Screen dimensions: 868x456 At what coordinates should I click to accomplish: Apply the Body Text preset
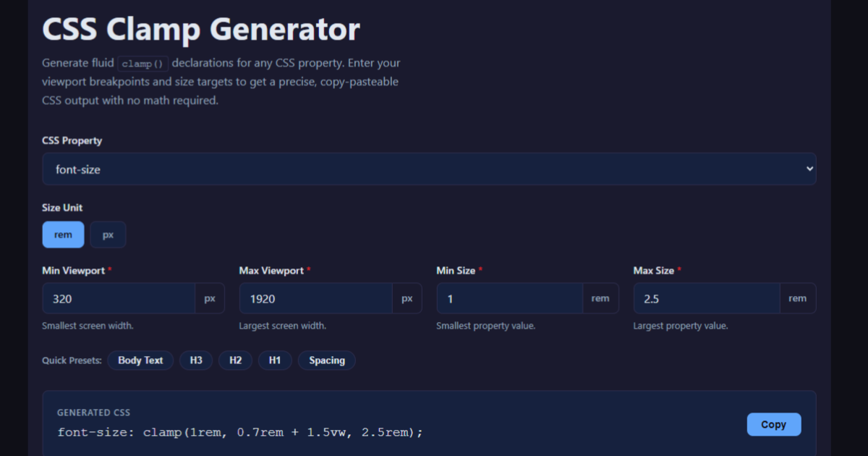click(140, 360)
